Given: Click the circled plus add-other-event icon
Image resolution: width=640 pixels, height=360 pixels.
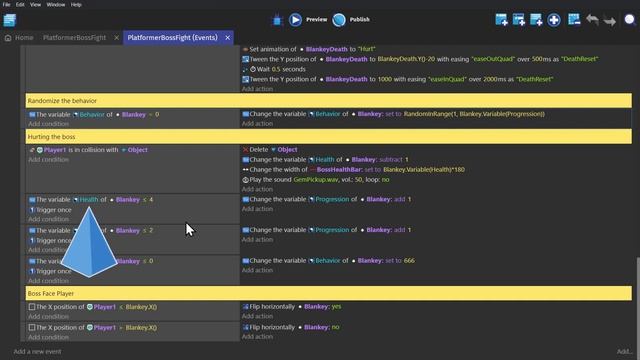Looking at the screenshot, I should pos(554,20).
